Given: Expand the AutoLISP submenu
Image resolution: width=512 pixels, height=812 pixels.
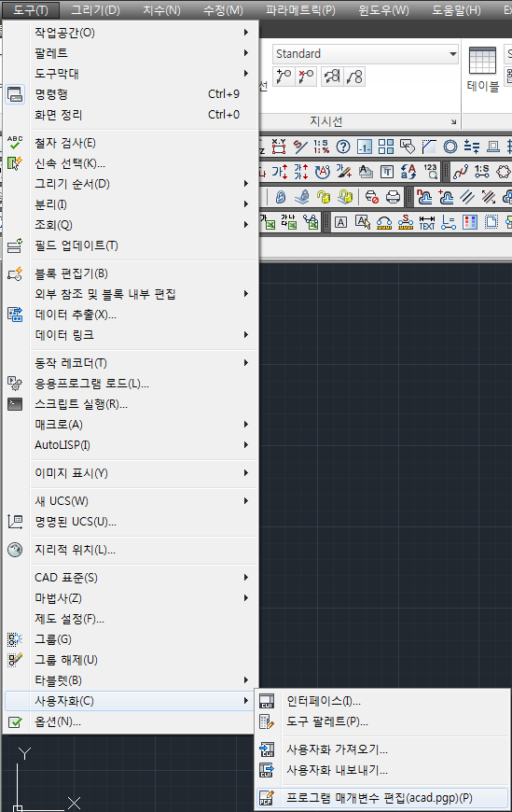Looking at the screenshot, I should [131, 445].
